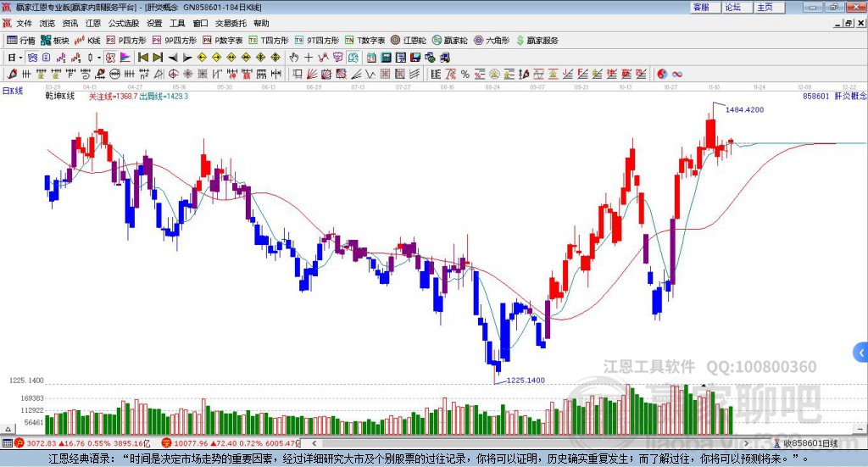Click the first yellow diamond arrow icon
The width and height of the screenshot is (868, 467).
(202, 58)
